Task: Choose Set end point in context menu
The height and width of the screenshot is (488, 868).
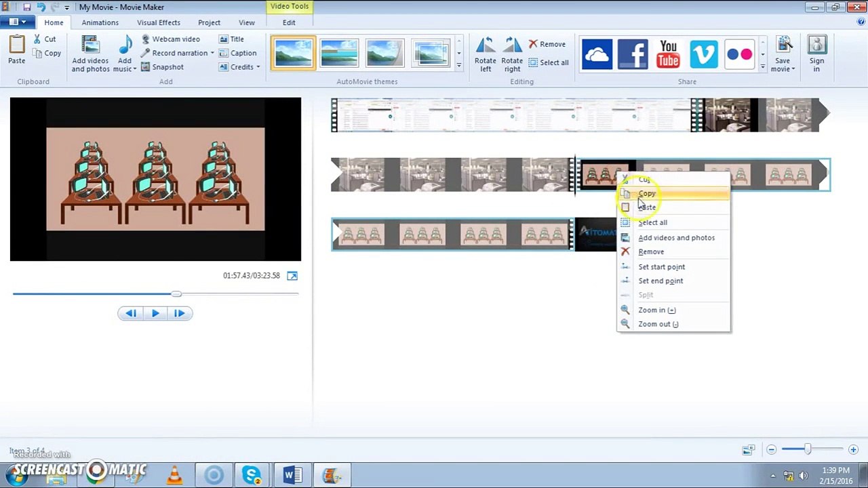Action: coord(673,281)
